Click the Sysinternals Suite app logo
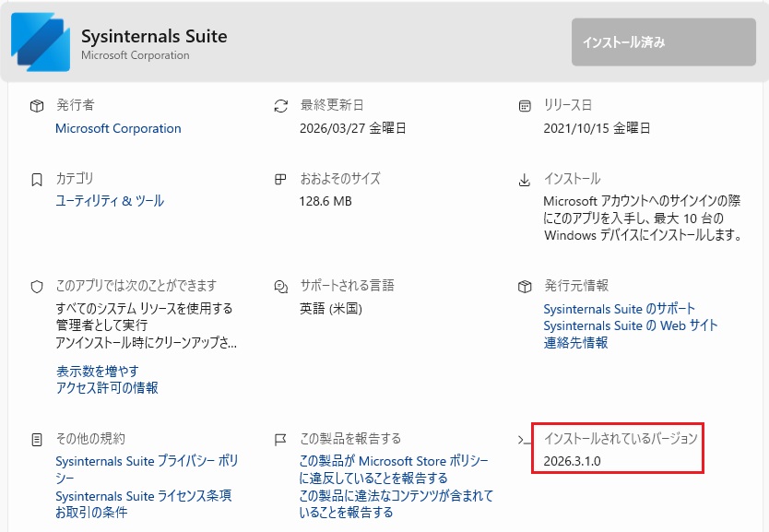 tap(41, 42)
